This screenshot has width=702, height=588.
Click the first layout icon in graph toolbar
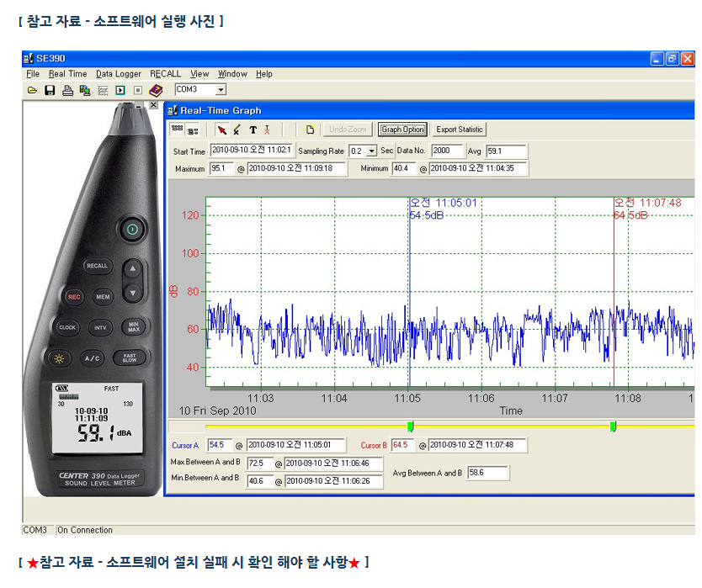pyautogui.click(x=178, y=130)
